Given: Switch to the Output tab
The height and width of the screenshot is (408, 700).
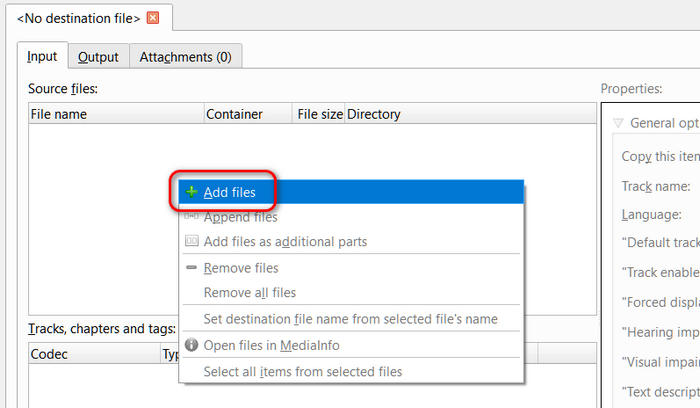Looking at the screenshot, I should coord(98,57).
